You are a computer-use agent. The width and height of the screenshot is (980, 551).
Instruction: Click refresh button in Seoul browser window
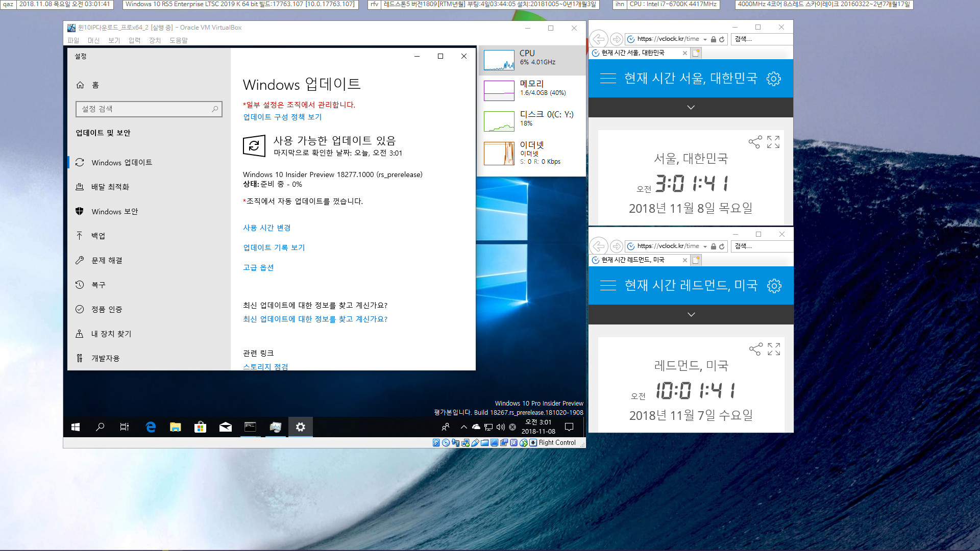coord(722,39)
